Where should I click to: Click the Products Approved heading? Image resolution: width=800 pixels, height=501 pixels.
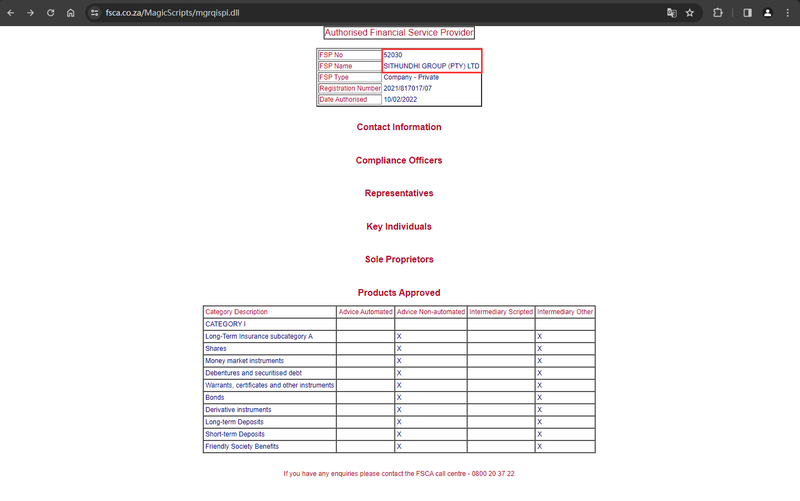pos(399,293)
